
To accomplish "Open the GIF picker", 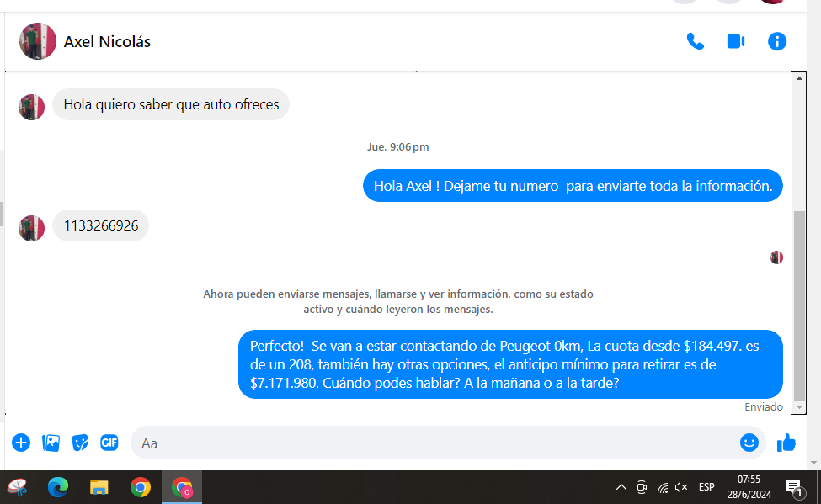I will point(109,443).
